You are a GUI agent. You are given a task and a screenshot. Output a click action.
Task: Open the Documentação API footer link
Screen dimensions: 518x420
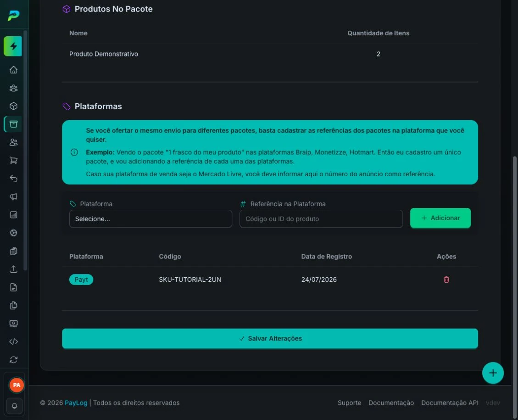pos(450,403)
